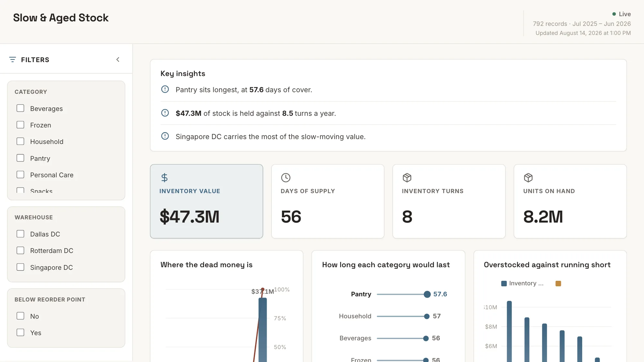Click the box icon on Inventory Turns card
Viewport: 644px width, 362px height.
(407, 178)
